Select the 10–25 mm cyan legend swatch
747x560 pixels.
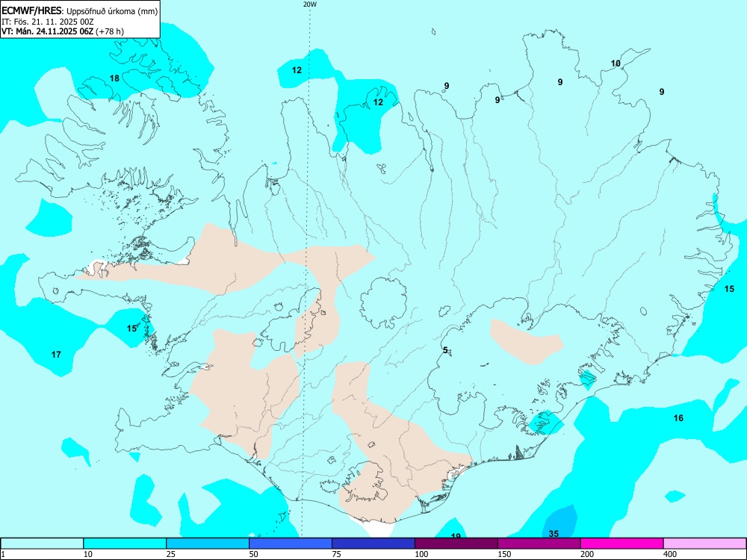(x=125, y=544)
